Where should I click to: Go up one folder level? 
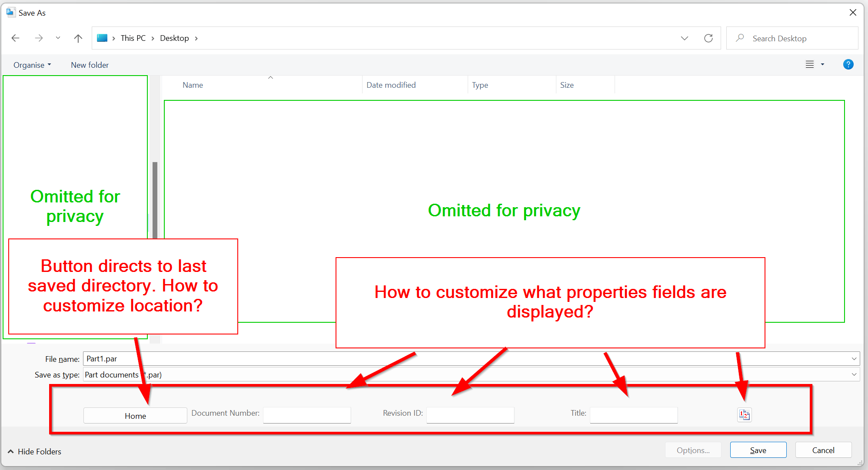(78, 38)
